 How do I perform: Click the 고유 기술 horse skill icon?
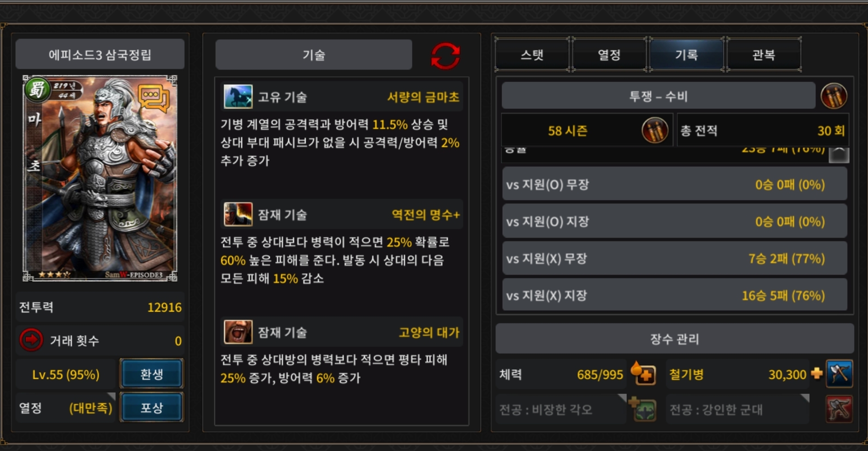(x=238, y=96)
